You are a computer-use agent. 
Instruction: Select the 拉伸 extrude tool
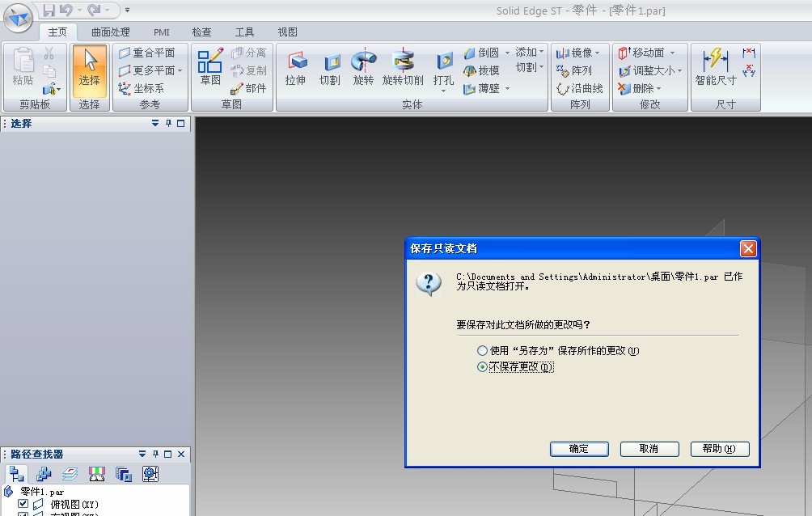(x=295, y=68)
